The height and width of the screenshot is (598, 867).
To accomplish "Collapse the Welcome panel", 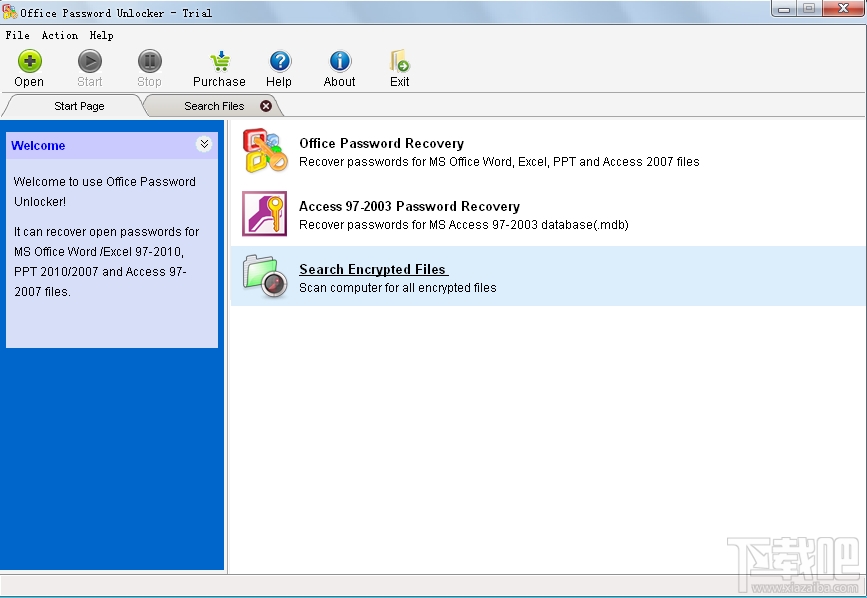I will pyautogui.click(x=204, y=144).
